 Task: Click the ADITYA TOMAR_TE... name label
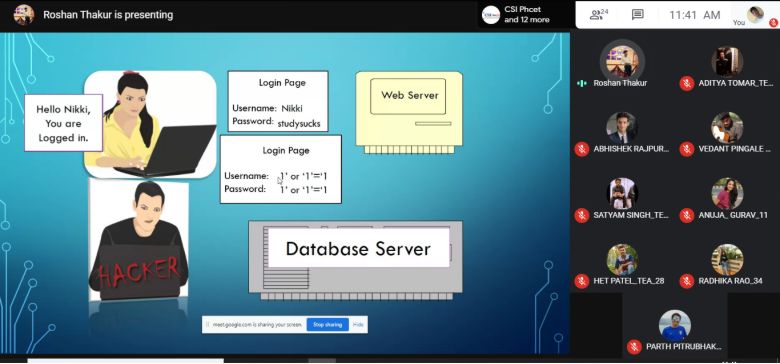[x=736, y=84]
